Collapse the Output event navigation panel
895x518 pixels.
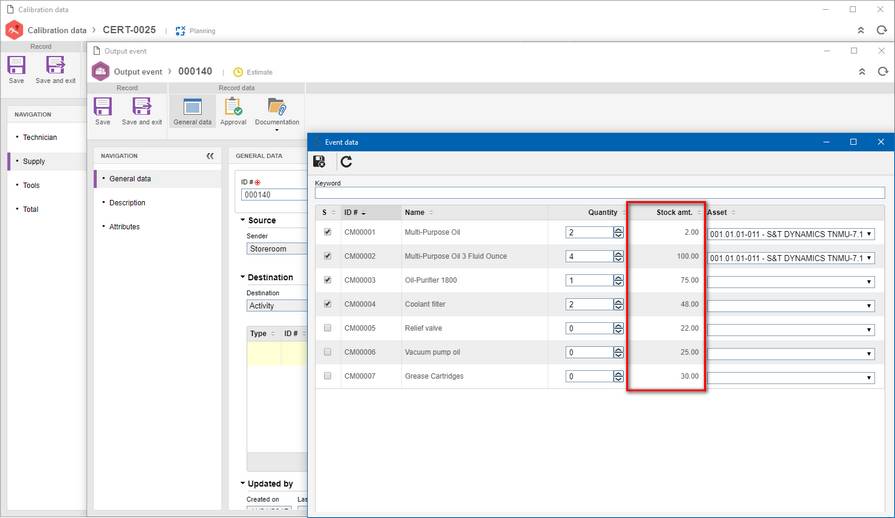210,156
